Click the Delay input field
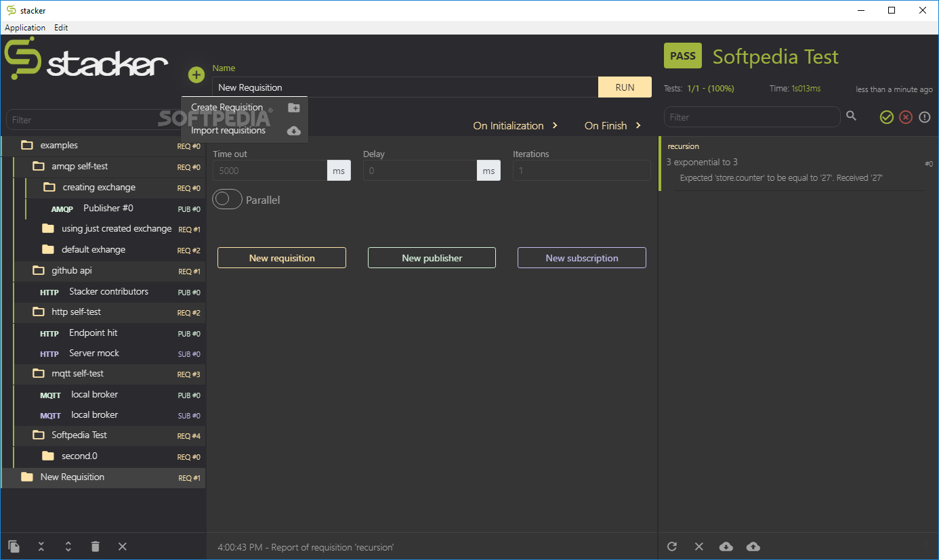Image resolution: width=939 pixels, height=560 pixels. coord(420,171)
